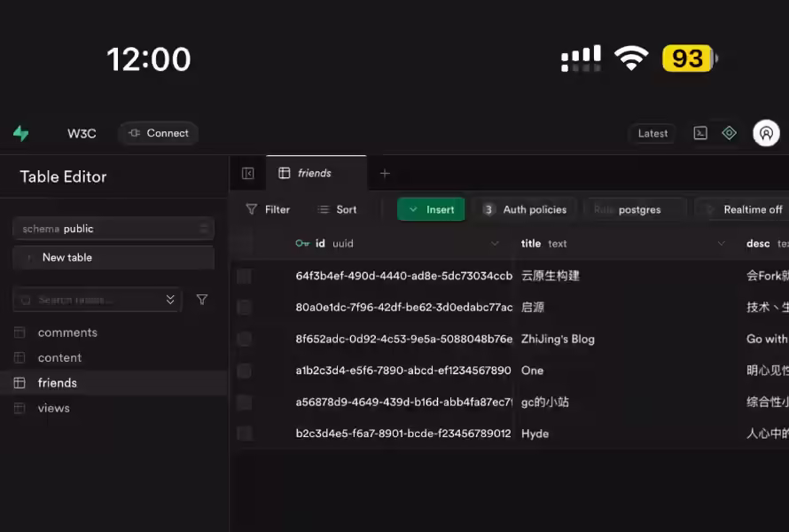The height and width of the screenshot is (532, 789).
Task: Click the Connect button
Action: click(159, 133)
